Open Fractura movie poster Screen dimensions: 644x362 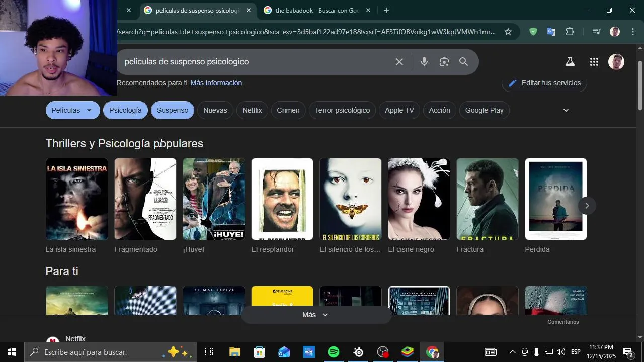488,199
